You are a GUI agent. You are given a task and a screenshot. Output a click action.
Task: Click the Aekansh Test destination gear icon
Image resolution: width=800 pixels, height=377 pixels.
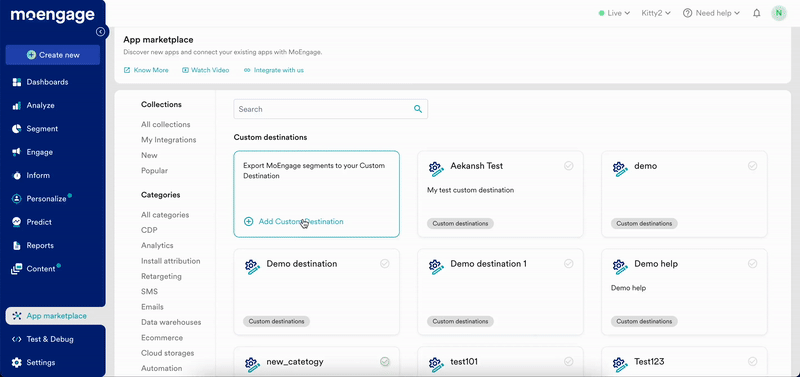coord(435,169)
